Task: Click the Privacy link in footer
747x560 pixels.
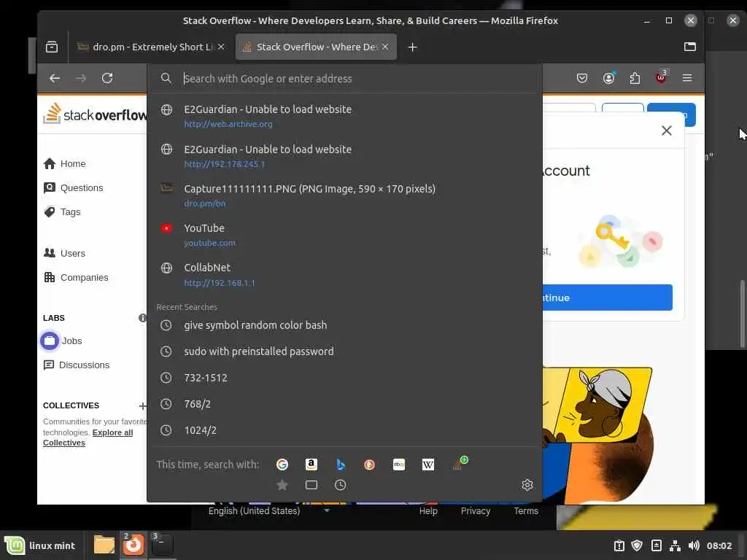Action: coord(476,511)
